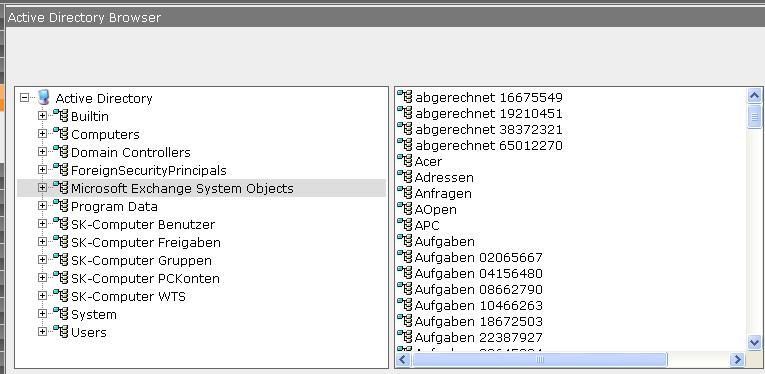Viewport: 765px width, 374px height.
Task: Expand the Program Data node
Action: 42,206
